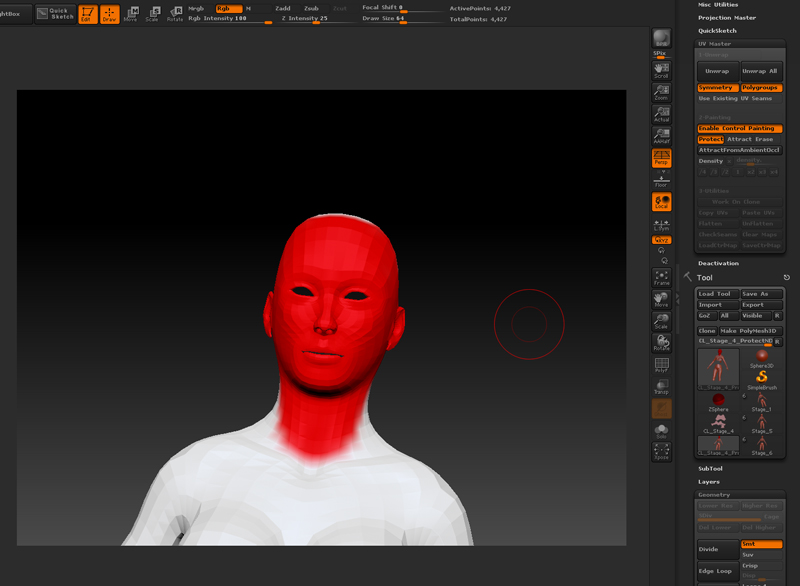Click the Xpose icon
Image resolution: width=800 pixels, height=586 pixels.
tap(661, 452)
